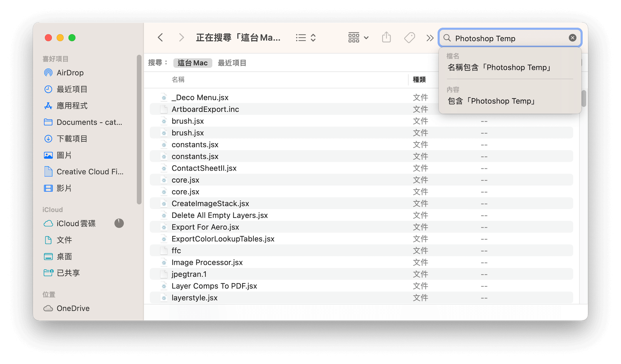Click the Share toolbar icon
Viewport: 621px width, 364px height.
[387, 37]
